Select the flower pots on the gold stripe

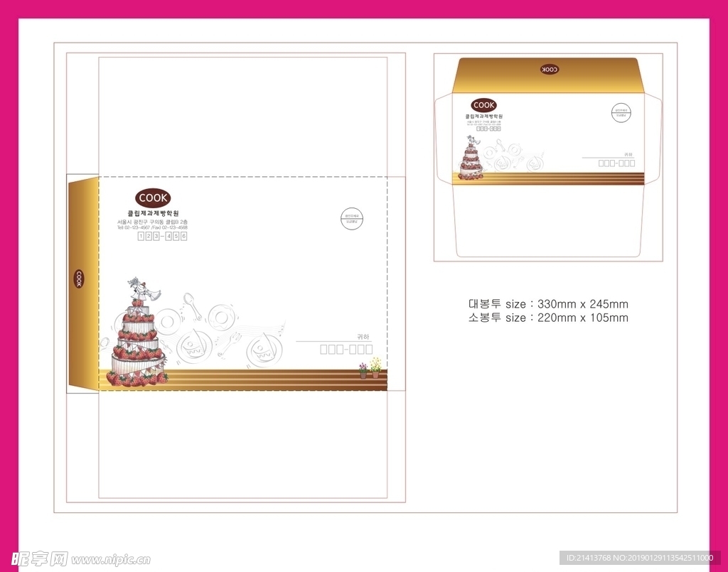370,369
